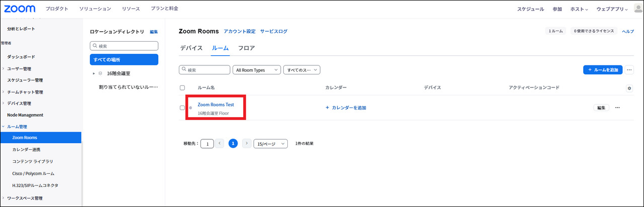Open 分析とレポート in the sidebar
Screen dimensions: 644x207
click(21, 29)
